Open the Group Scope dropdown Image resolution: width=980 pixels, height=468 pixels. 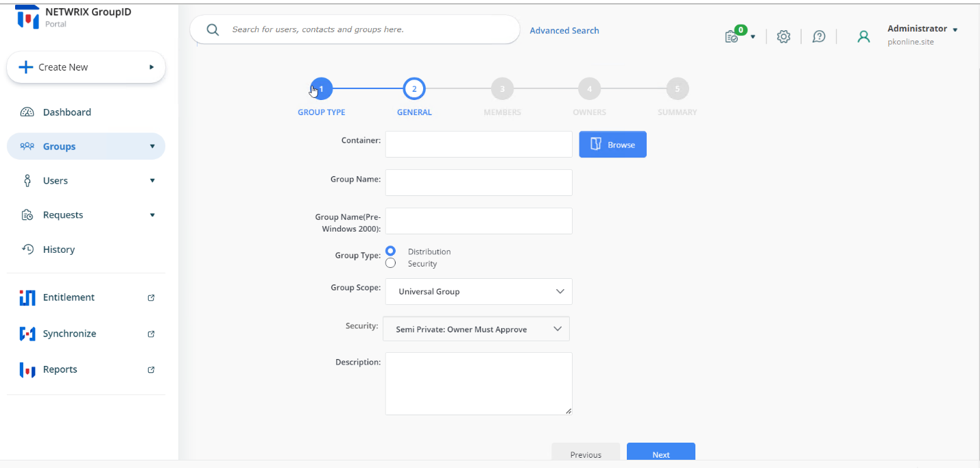coord(478,291)
